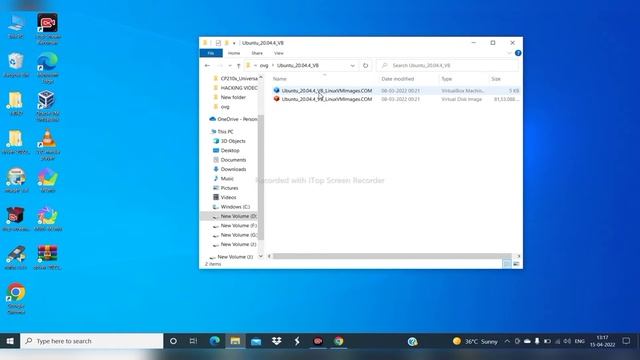The height and width of the screenshot is (360, 640).
Task: Click the taskbar Type here to search box
Action: [92, 341]
